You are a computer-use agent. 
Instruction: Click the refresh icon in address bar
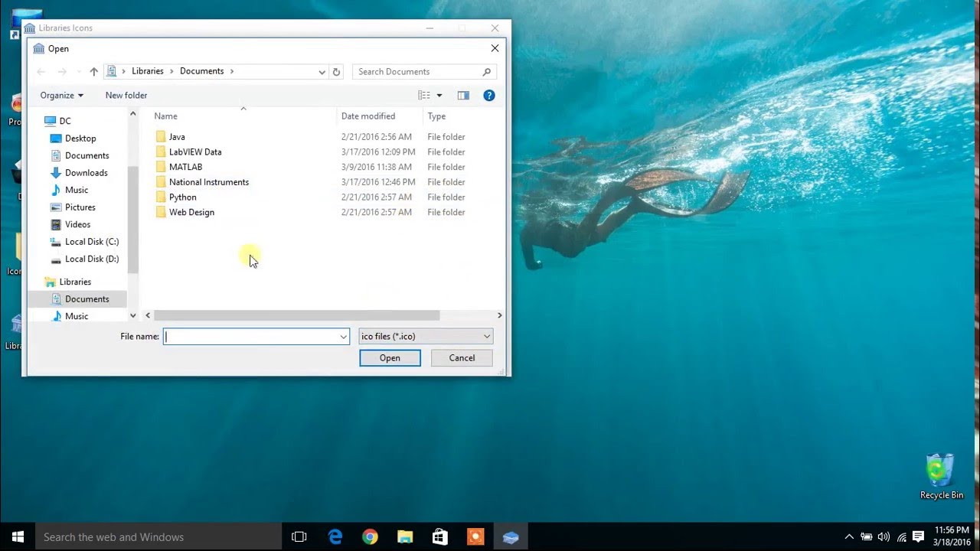pos(336,71)
